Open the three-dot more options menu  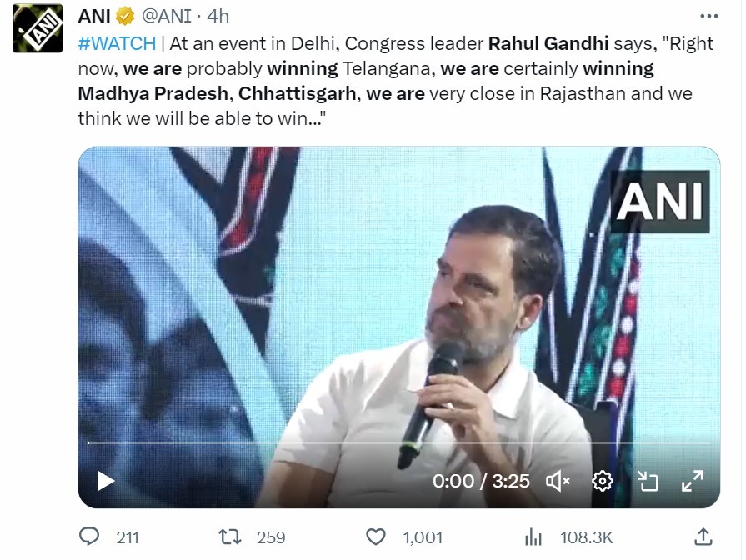[x=708, y=16]
